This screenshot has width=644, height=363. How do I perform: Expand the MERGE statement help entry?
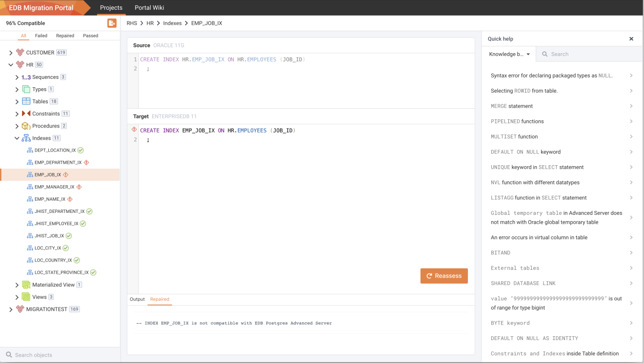click(631, 106)
